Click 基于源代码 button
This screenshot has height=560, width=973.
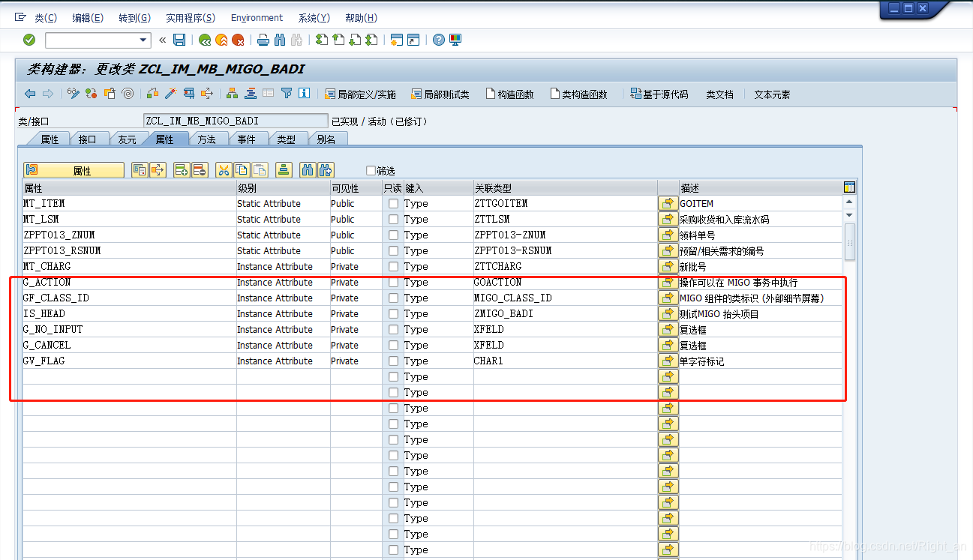659,94
